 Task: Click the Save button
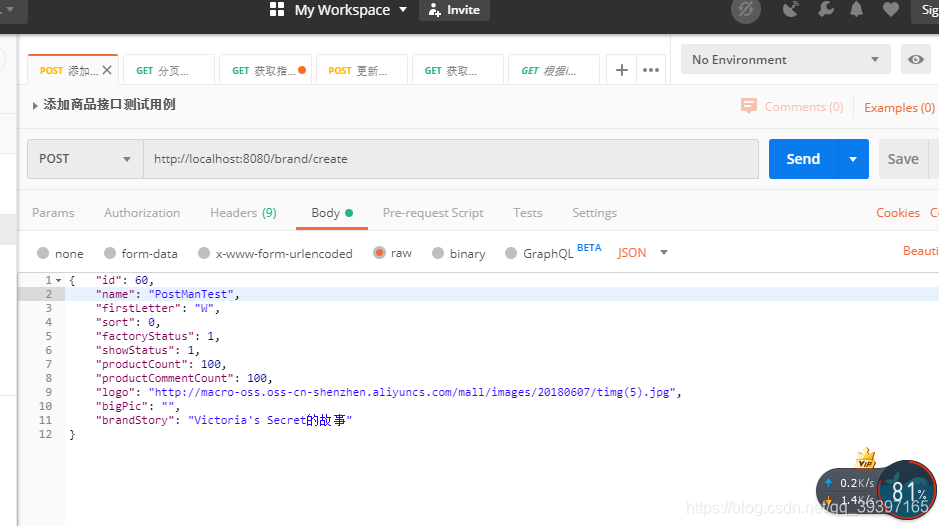point(903,159)
